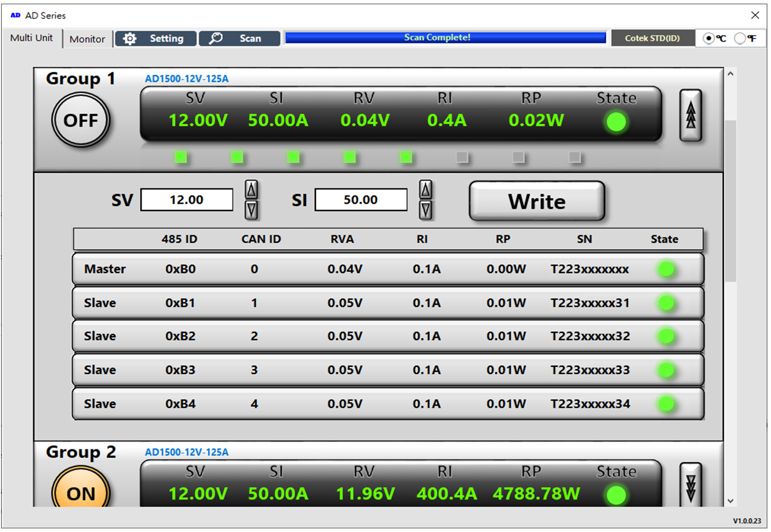Click the AD Series app logo icon

tap(15, 15)
